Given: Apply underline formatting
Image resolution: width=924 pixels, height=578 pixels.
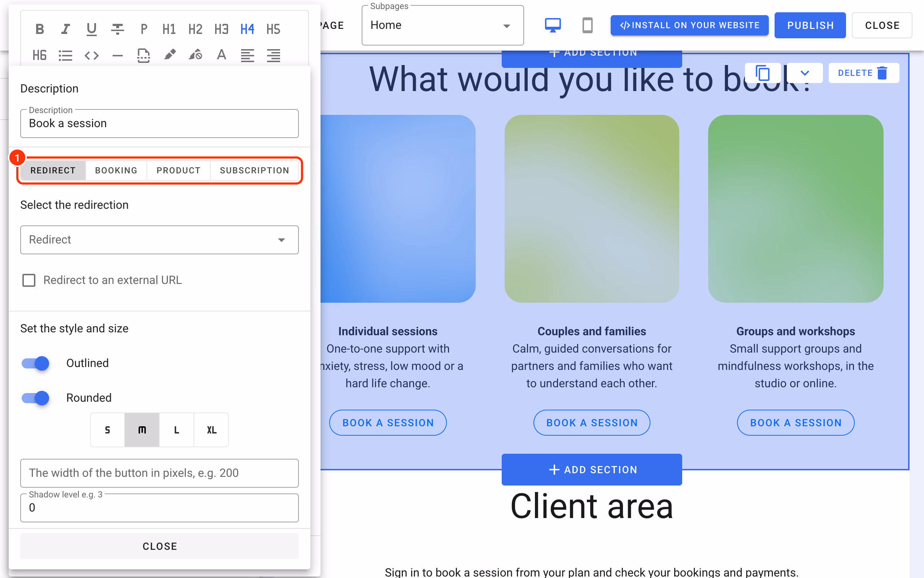Looking at the screenshot, I should coord(91,29).
